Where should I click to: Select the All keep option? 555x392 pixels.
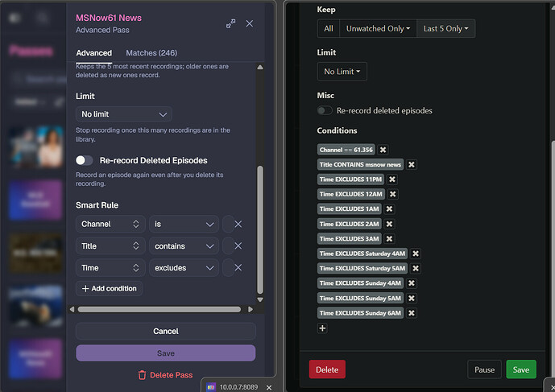pyautogui.click(x=329, y=29)
